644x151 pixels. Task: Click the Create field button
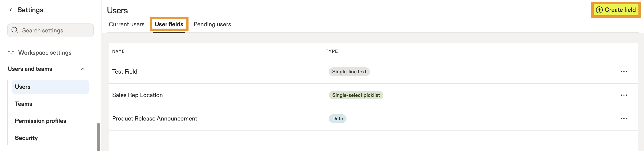(x=616, y=10)
